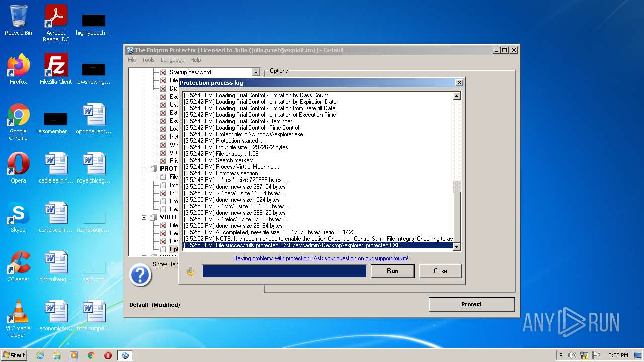This screenshot has width=644, height=362.
Task: Select the runresourc desktop file icon
Action: coord(94,220)
